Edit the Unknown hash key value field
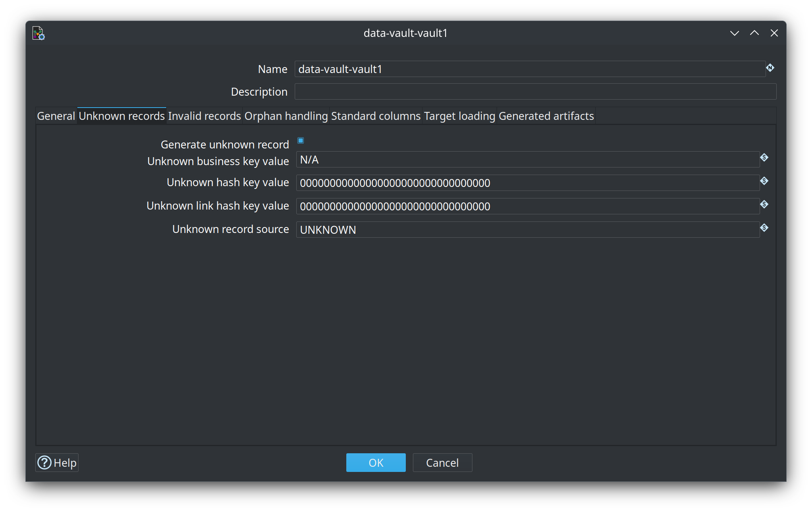Image resolution: width=812 pixels, height=512 pixels. tap(528, 183)
